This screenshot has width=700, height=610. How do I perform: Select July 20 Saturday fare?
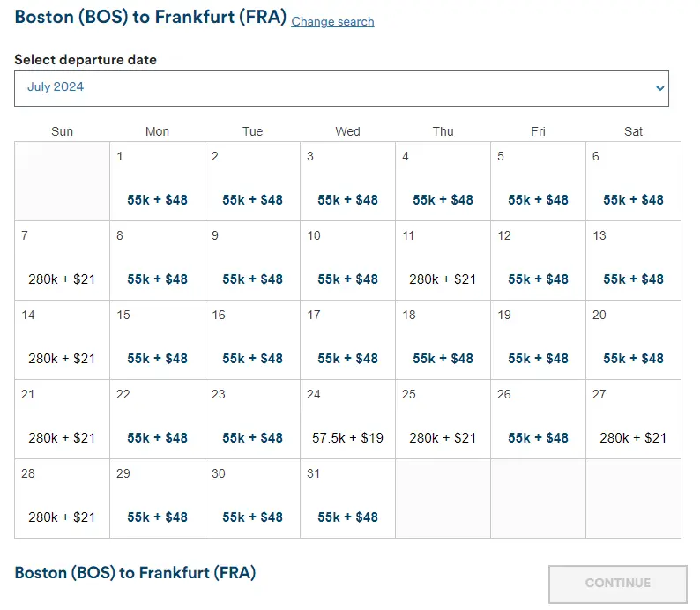(633, 340)
